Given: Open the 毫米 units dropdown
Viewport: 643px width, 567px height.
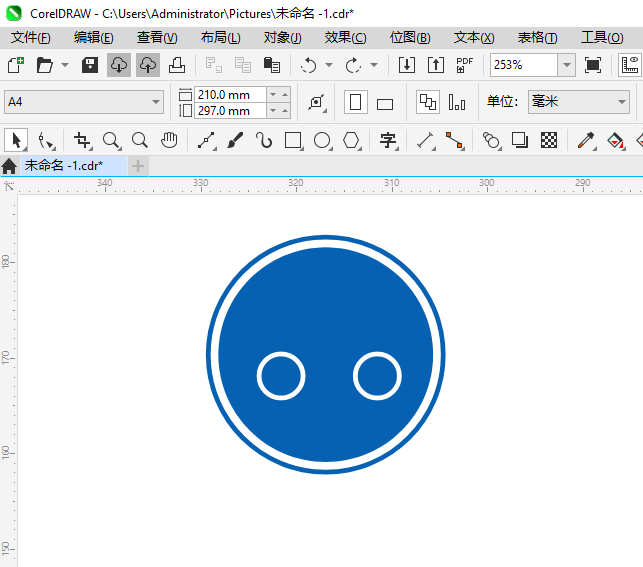Looking at the screenshot, I should coord(579,102).
